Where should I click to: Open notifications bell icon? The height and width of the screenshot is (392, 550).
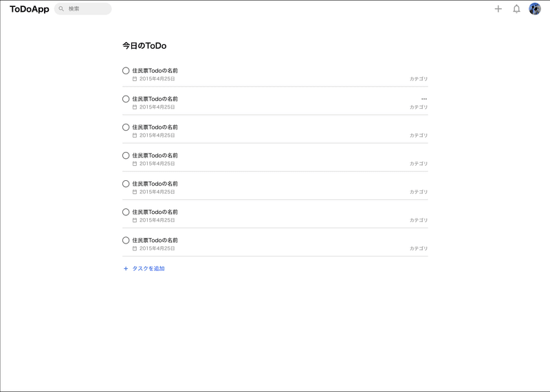516,9
